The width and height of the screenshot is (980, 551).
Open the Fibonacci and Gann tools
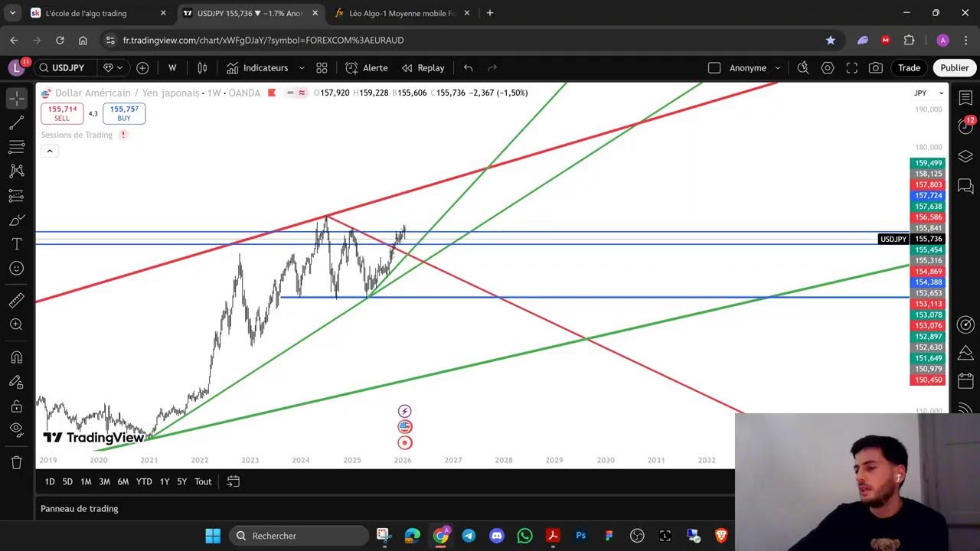[16, 147]
